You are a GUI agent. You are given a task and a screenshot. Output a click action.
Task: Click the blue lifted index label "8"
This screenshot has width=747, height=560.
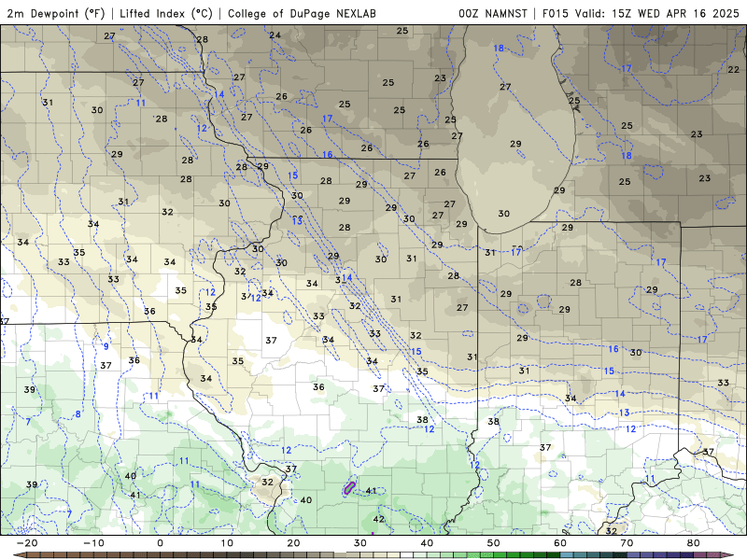click(x=78, y=414)
